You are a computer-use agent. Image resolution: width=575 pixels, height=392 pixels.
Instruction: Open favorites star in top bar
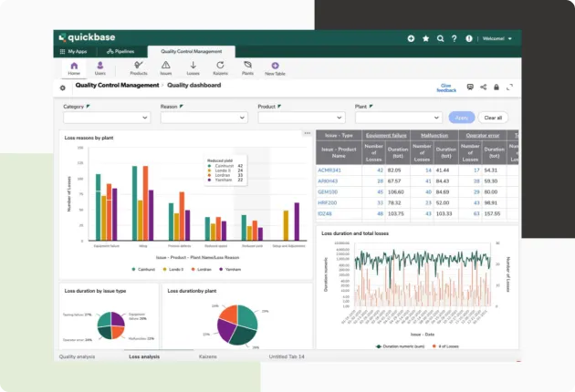[x=425, y=38]
